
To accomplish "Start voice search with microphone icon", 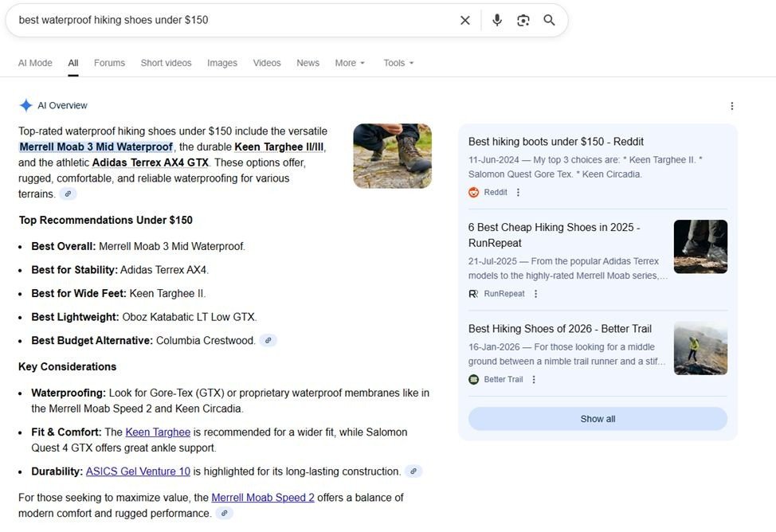I will click(497, 20).
